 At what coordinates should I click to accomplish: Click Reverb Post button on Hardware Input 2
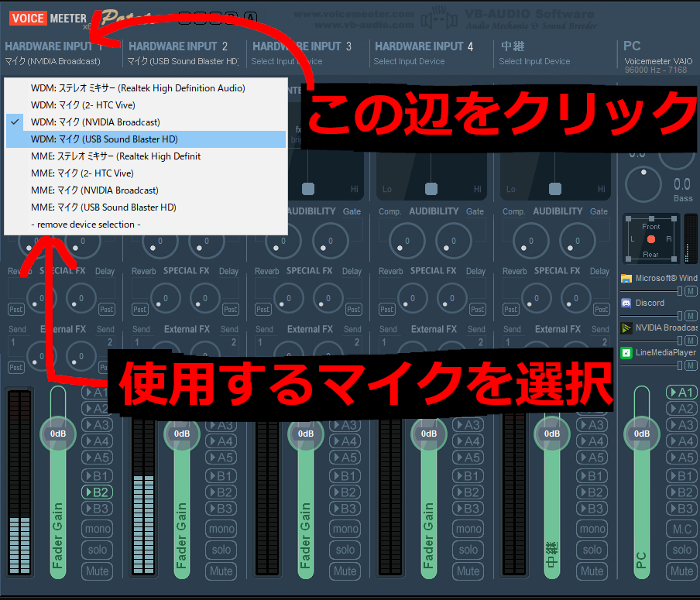(139, 310)
